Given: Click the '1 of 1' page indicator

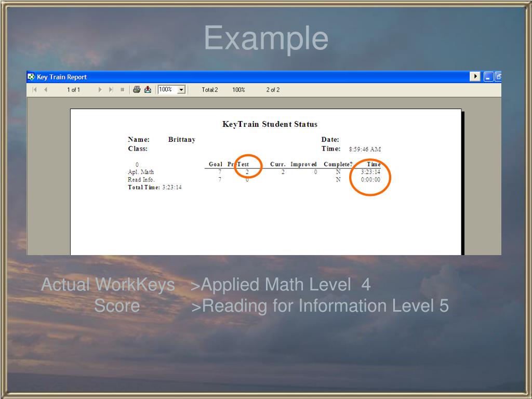Looking at the screenshot, I should coord(73,90).
